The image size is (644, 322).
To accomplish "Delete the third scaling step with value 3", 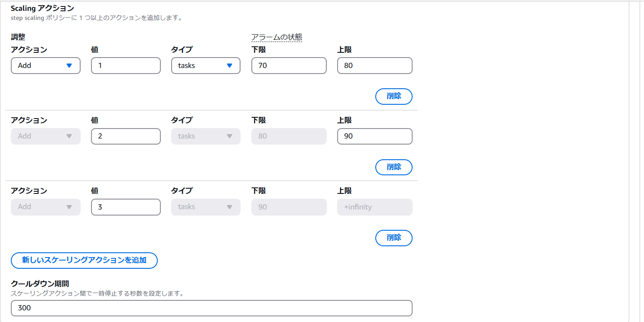I will click(x=394, y=238).
